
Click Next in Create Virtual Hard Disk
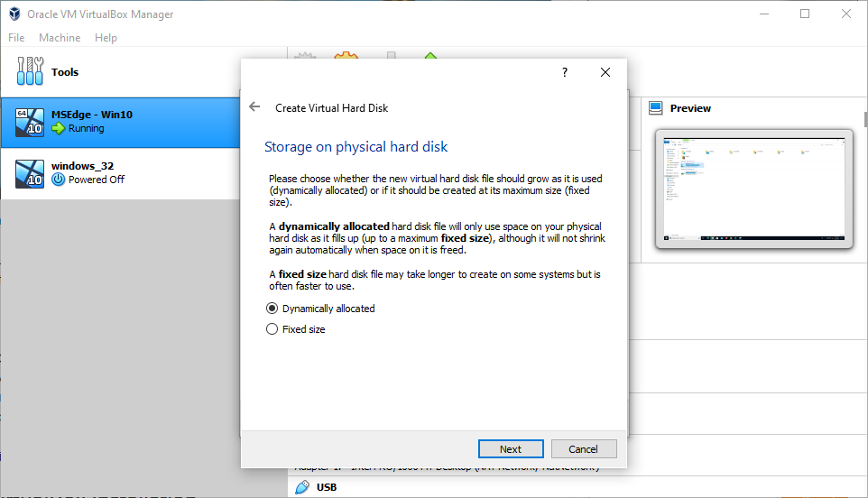coord(511,449)
